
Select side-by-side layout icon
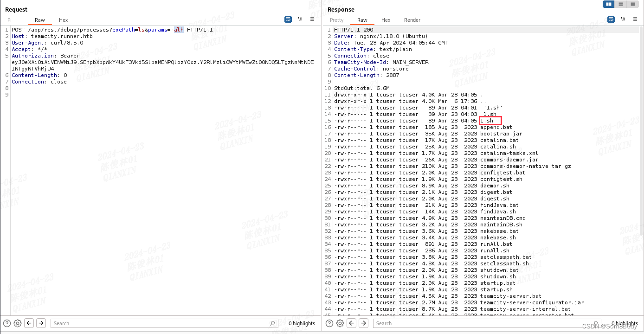(608, 4)
